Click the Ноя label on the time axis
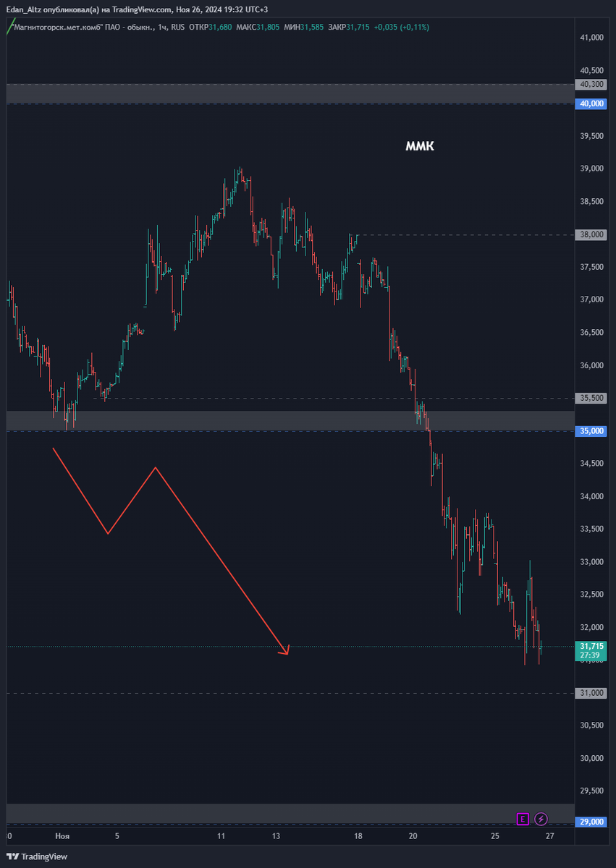Image resolution: width=616 pixels, height=868 pixels. coord(62,836)
